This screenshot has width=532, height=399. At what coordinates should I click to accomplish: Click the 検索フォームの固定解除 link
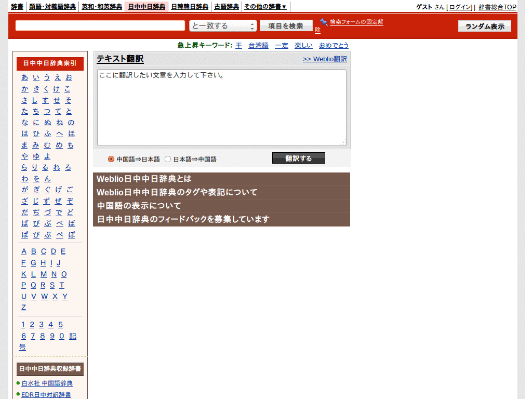[x=356, y=22]
